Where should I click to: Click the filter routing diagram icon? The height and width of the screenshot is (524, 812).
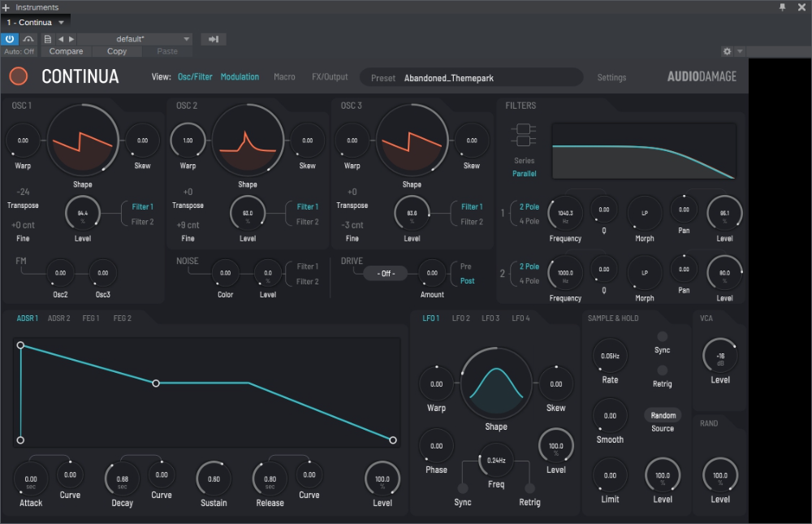pos(524,135)
